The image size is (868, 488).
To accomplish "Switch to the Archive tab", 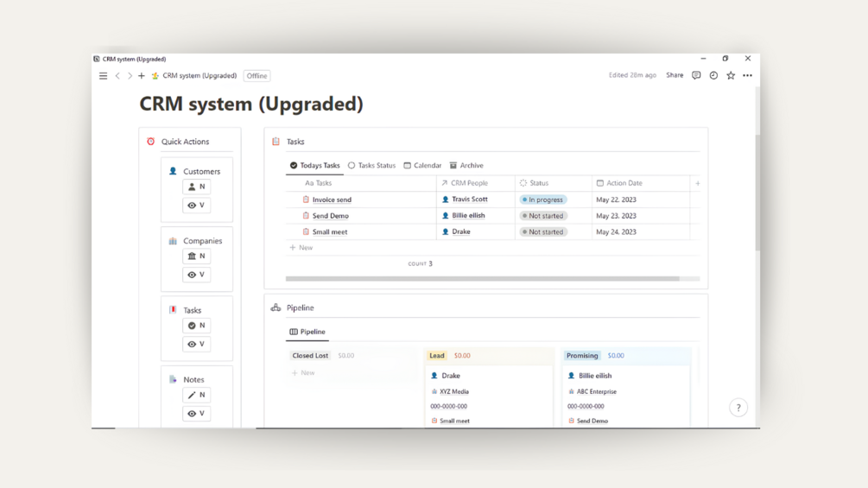I will coord(466,166).
